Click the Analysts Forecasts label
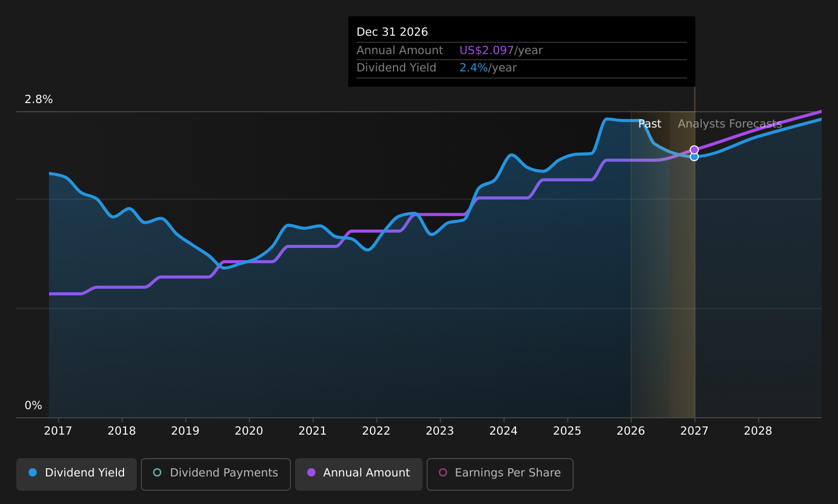 (730, 124)
